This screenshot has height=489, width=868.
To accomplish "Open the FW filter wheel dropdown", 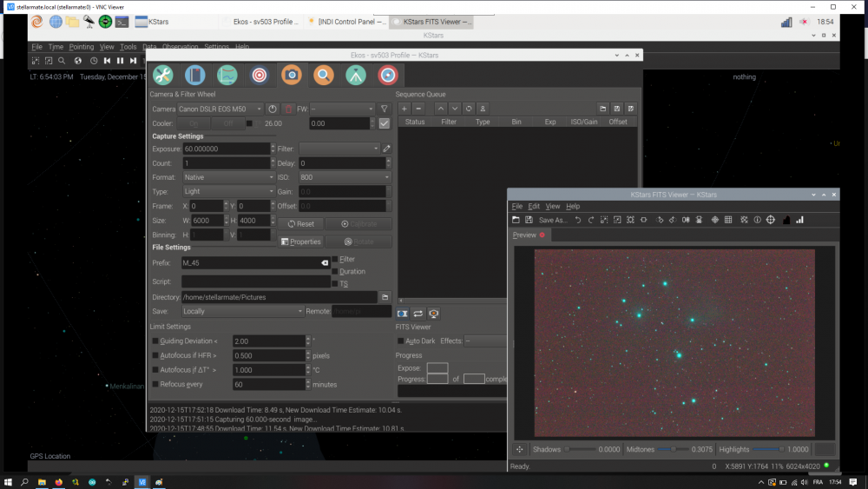I will [x=342, y=109].
